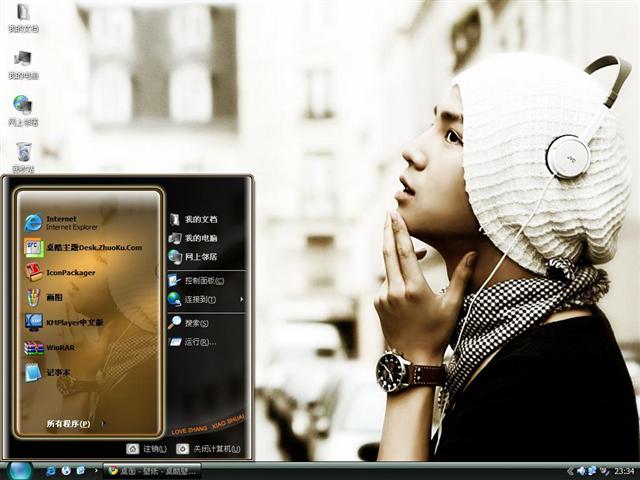Open 画图 paint program in start menu
This screenshot has width=640, height=480.
click(x=44, y=297)
